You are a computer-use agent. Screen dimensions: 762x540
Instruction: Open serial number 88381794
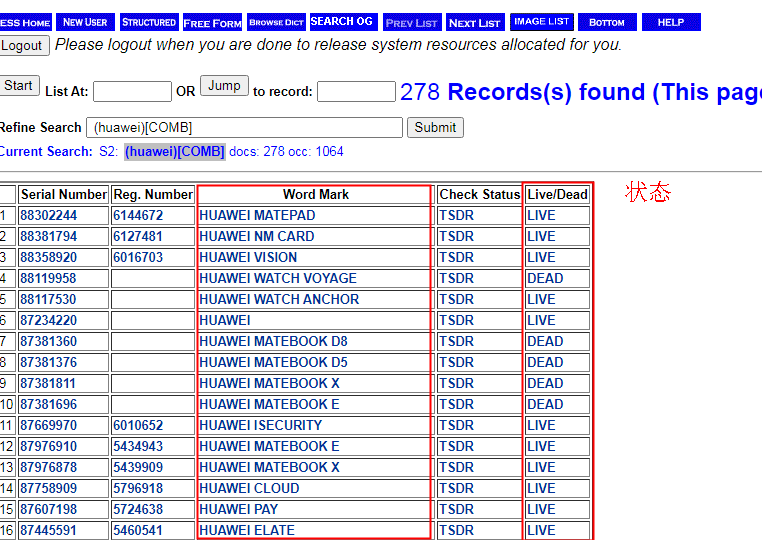tap(49, 236)
